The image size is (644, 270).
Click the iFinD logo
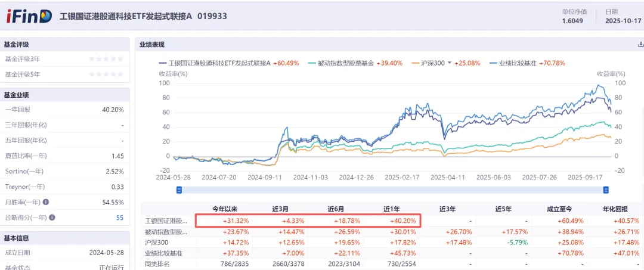tap(29, 16)
